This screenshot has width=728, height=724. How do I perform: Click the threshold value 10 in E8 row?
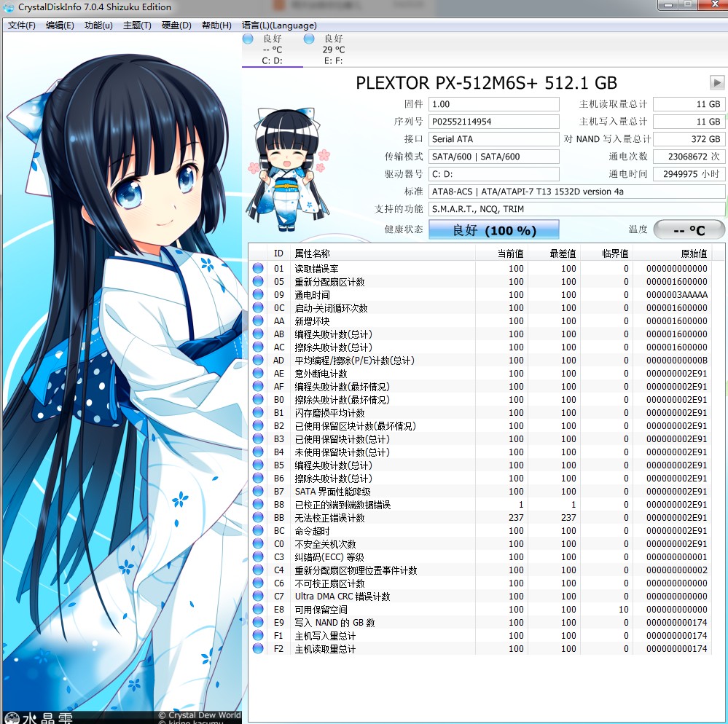[x=624, y=610]
